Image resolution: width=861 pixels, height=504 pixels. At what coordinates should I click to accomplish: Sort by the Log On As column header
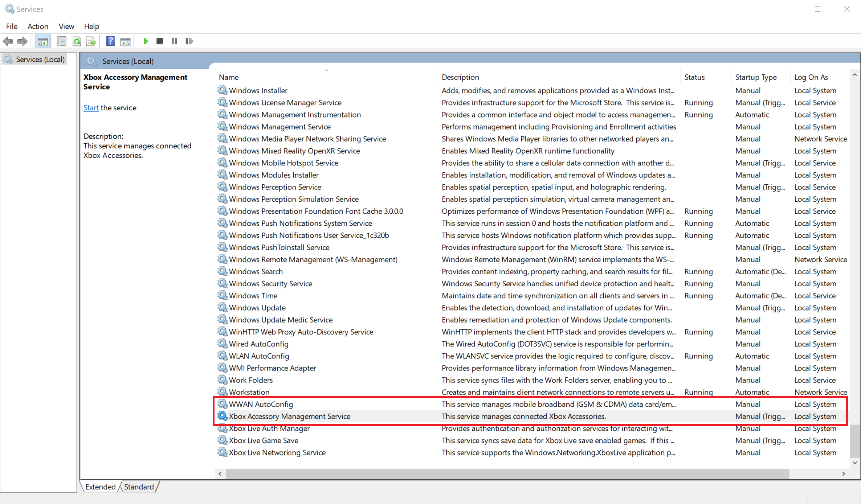[x=820, y=77]
